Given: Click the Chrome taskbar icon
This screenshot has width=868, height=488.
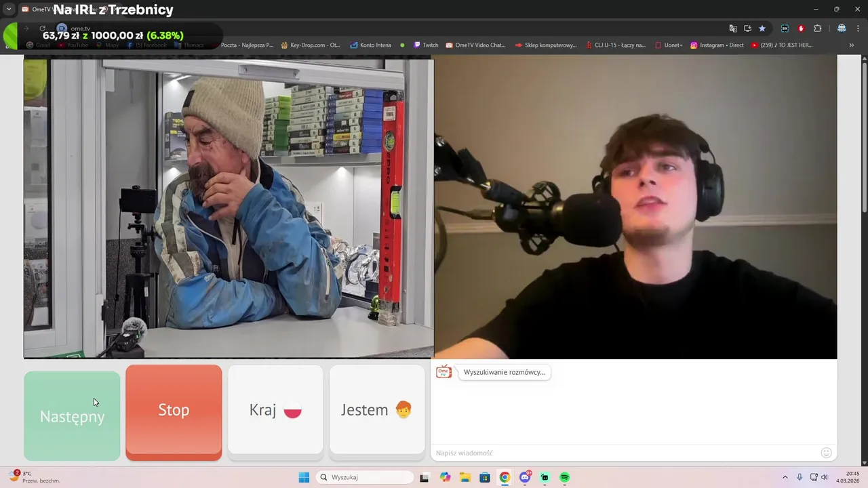Looking at the screenshot, I should tap(505, 477).
